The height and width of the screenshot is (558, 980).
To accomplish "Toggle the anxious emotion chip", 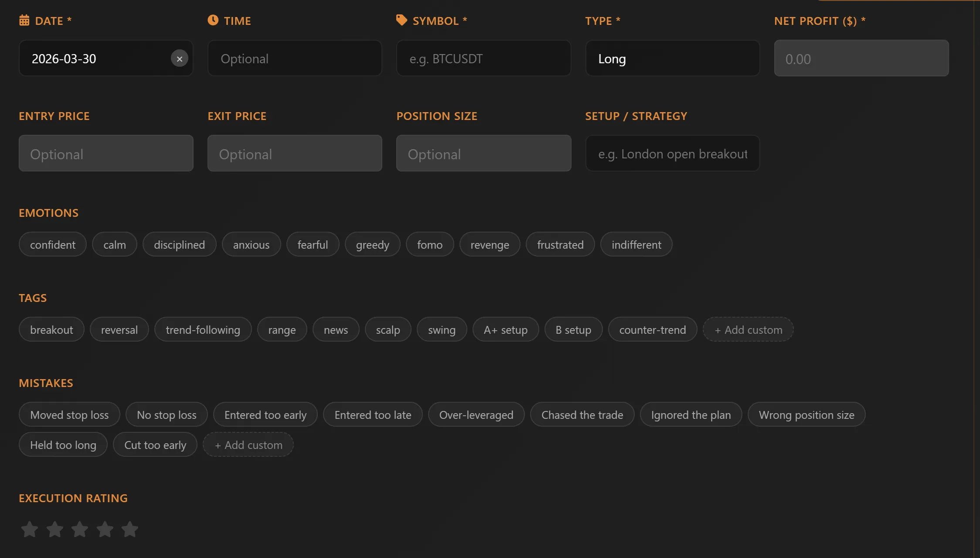I will click(x=252, y=244).
